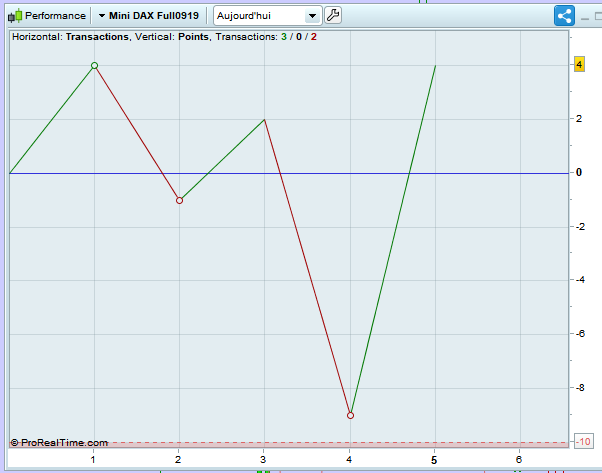The height and width of the screenshot is (473, 602).
Task: Select green peak point at transaction 1
Action: (x=94, y=66)
